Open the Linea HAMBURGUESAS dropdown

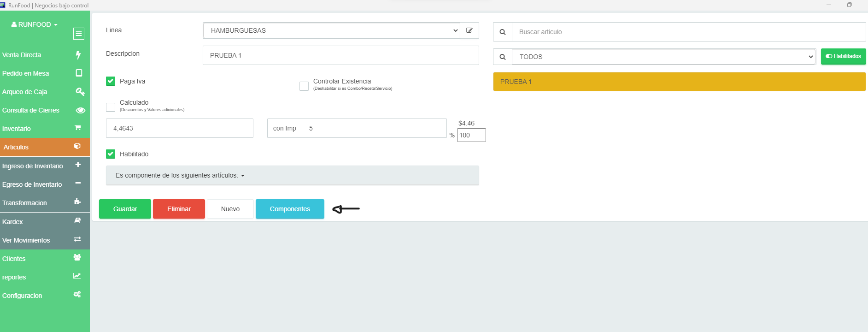331,30
